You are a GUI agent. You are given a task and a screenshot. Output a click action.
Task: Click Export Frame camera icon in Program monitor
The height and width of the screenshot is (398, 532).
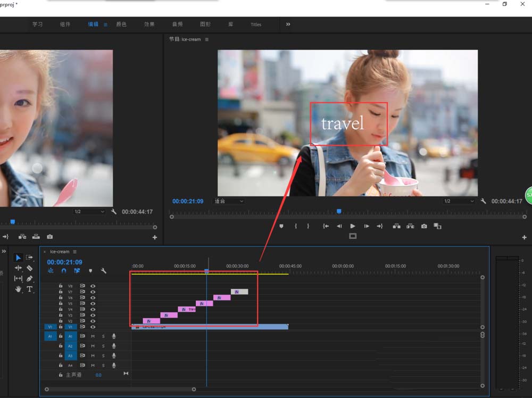coord(424,226)
